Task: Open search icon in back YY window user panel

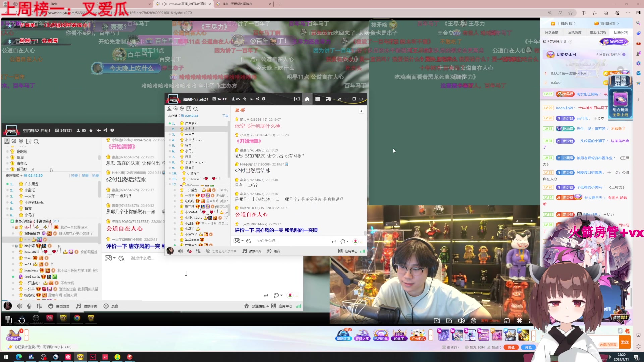Action: (36, 141)
